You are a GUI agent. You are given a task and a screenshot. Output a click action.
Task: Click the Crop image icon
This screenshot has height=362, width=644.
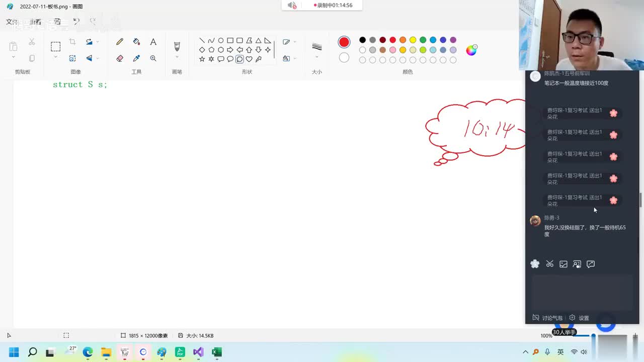click(x=72, y=42)
